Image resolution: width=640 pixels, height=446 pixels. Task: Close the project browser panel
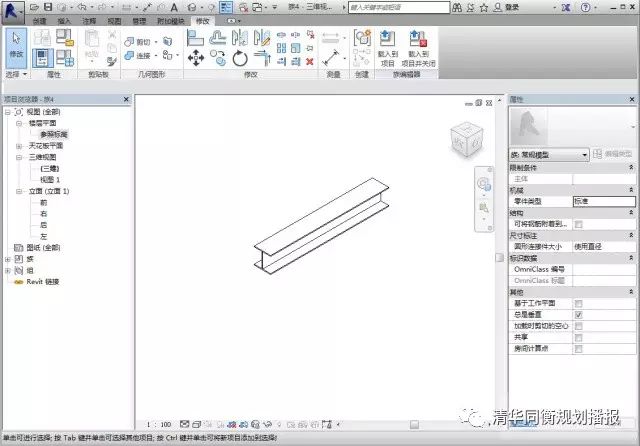126,99
